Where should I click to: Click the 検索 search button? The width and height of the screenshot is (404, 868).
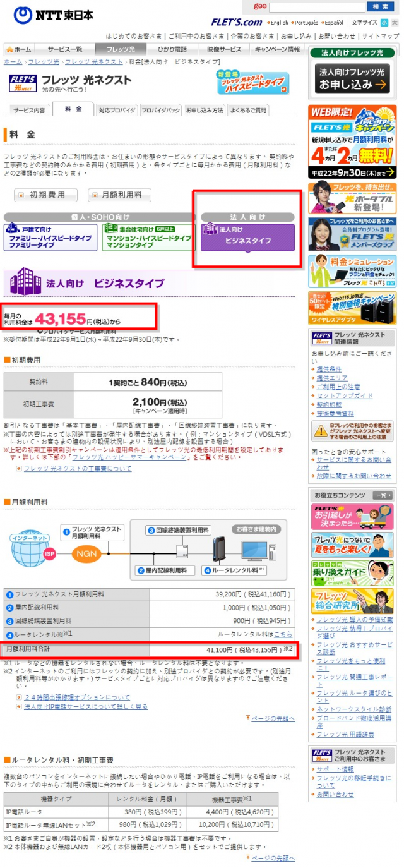click(x=381, y=7)
